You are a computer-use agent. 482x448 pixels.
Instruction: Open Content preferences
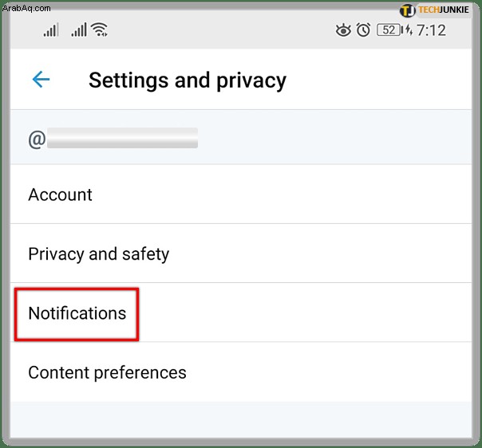[241, 371]
